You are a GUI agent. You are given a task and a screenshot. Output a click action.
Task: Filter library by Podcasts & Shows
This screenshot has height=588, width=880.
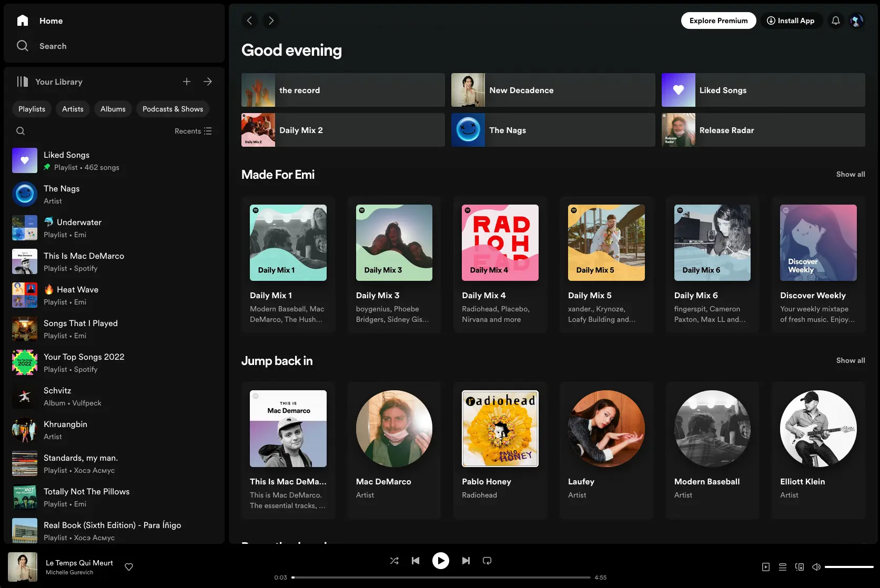coord(173,109)
